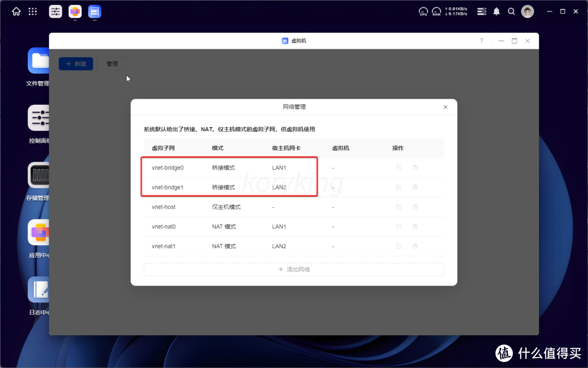Open 文件管理 from the desktop
Viewport: 588px width, 368px height.
click(38, 61)
